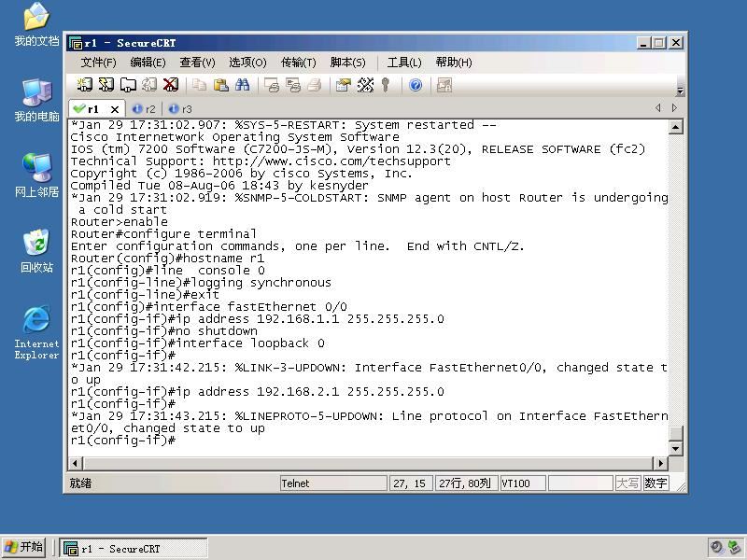This screenshot has width=747, height=560.
Task: Click the SecureCRT title bar window icon
Action: click(x=76, y=43)
